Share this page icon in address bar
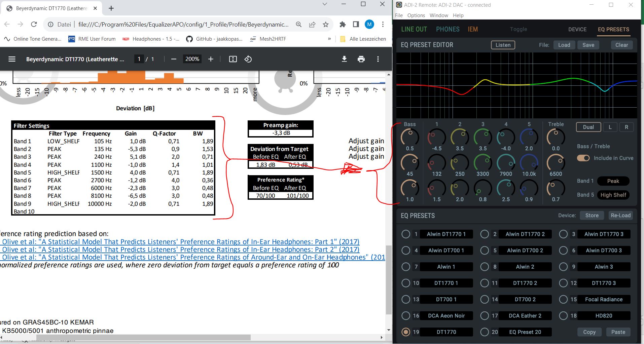The image size is (644, 344). tap(312, 24)
